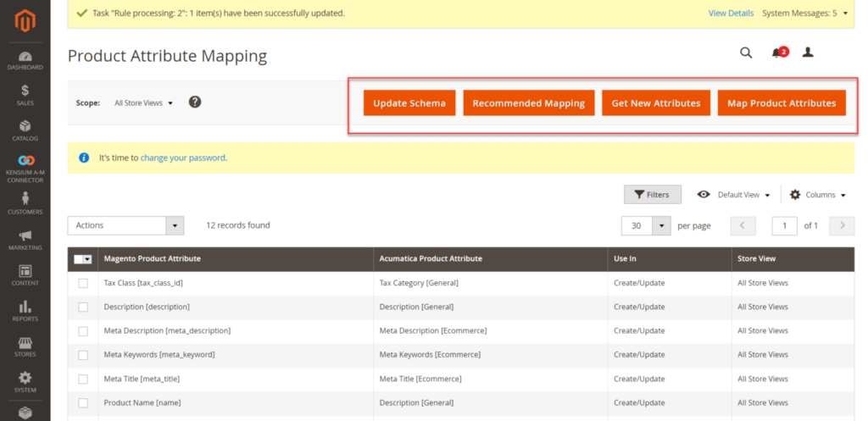Click the Tax Class [tax_class_id] text

click(x=143, y=283)
